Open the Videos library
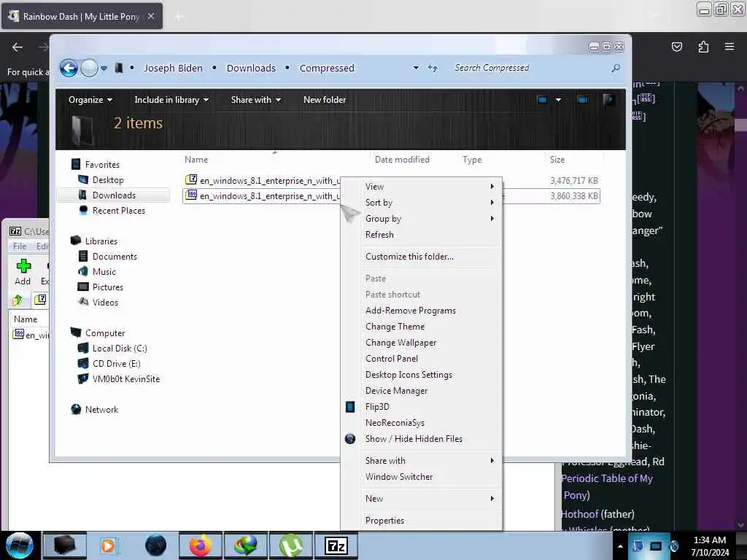Image resolution: width=747 pixels, height=560 pixels. click(x=105, y=303)
